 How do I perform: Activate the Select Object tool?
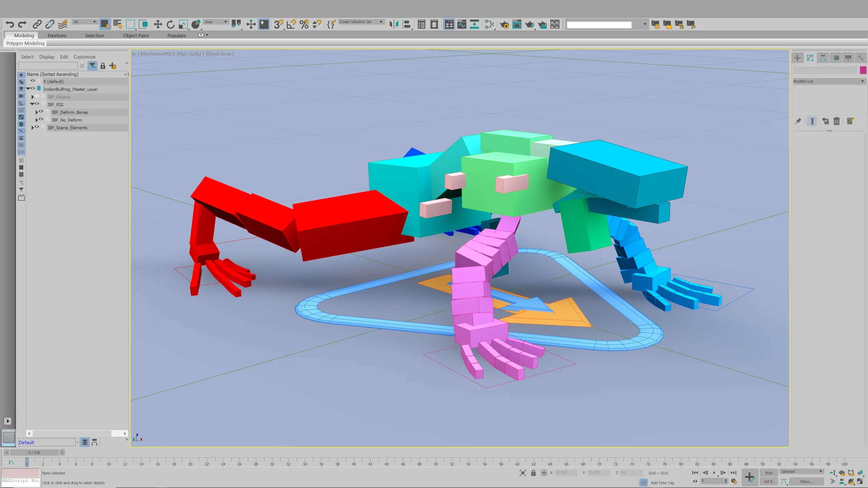pyautogui.click(x=105, y=24)
